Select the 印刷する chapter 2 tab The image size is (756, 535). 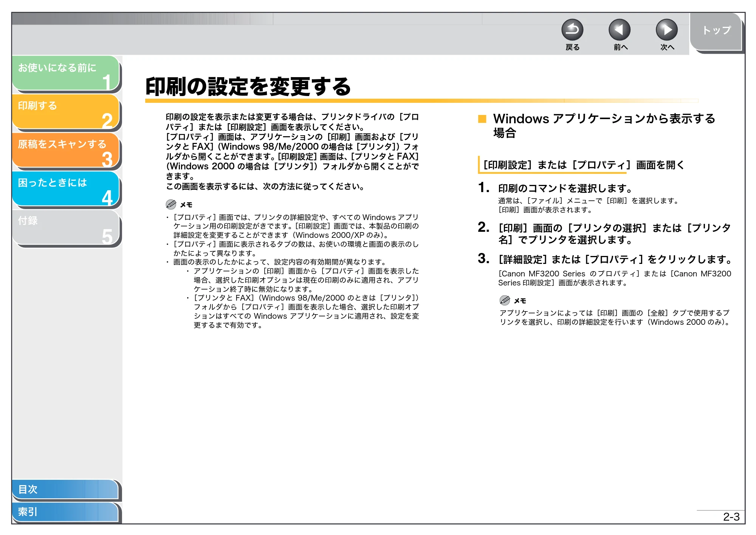pyautogui.click(x=66, y=112)
